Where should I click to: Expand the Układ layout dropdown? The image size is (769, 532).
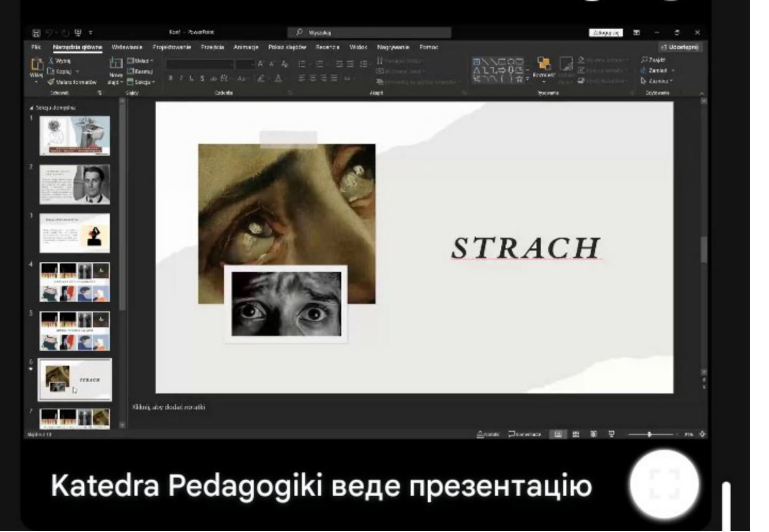pyautogui.click(x=140, y=61)
